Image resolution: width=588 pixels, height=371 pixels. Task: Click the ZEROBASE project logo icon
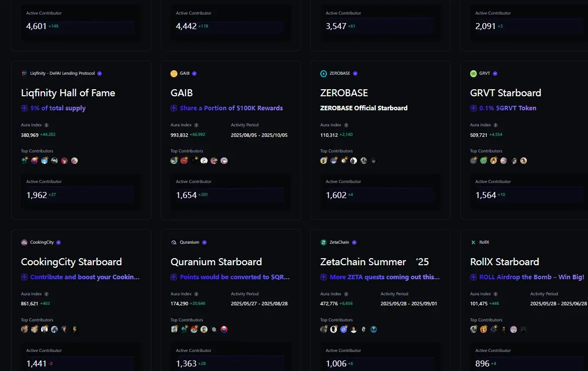click(324, 74)
